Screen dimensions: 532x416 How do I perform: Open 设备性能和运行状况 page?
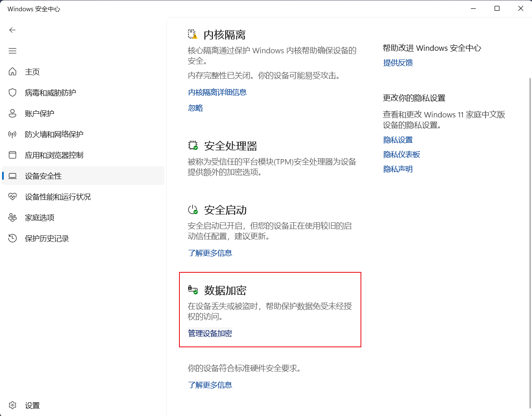coord(83,197)
